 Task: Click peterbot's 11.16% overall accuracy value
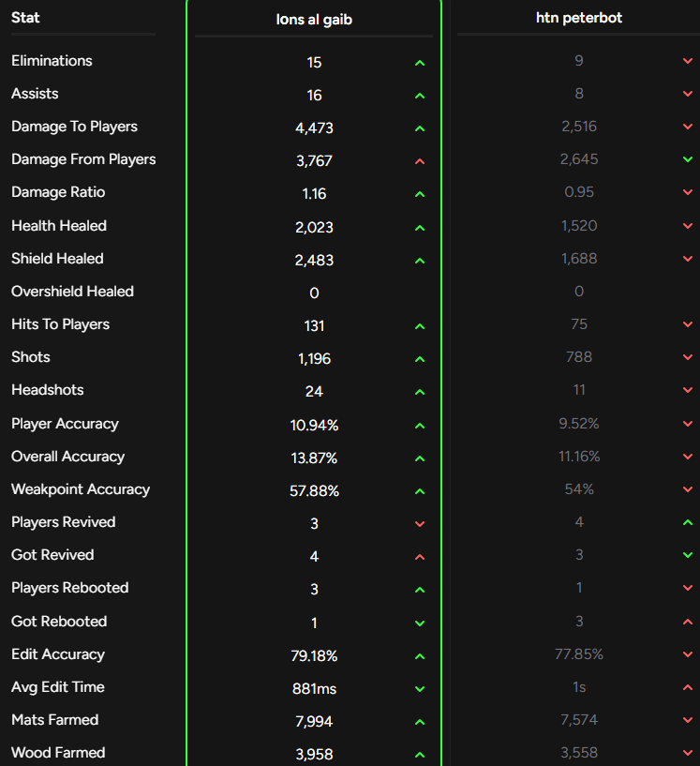579,457
